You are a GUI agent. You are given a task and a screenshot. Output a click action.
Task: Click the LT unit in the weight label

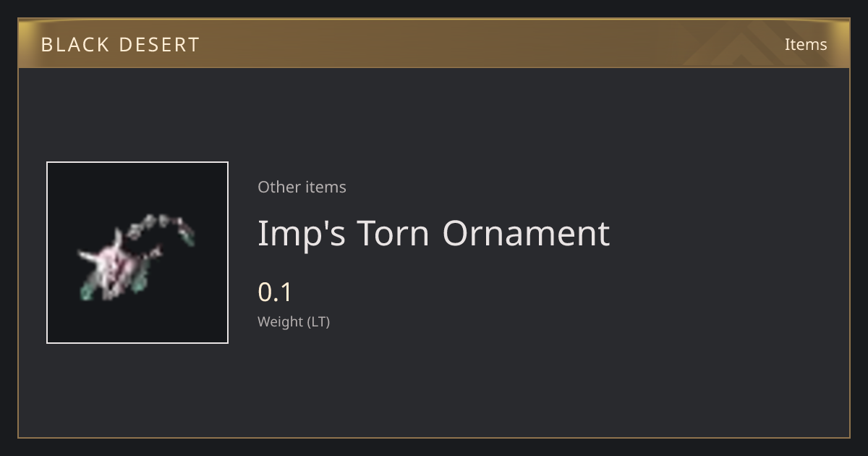(319, 321)
